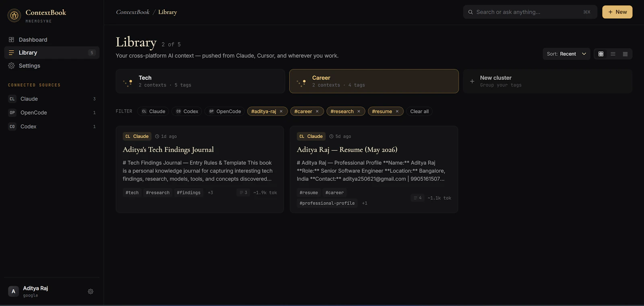Open the Sort: Recent dropdown
This screenshot has width=644, height=306.
point(566,54)
